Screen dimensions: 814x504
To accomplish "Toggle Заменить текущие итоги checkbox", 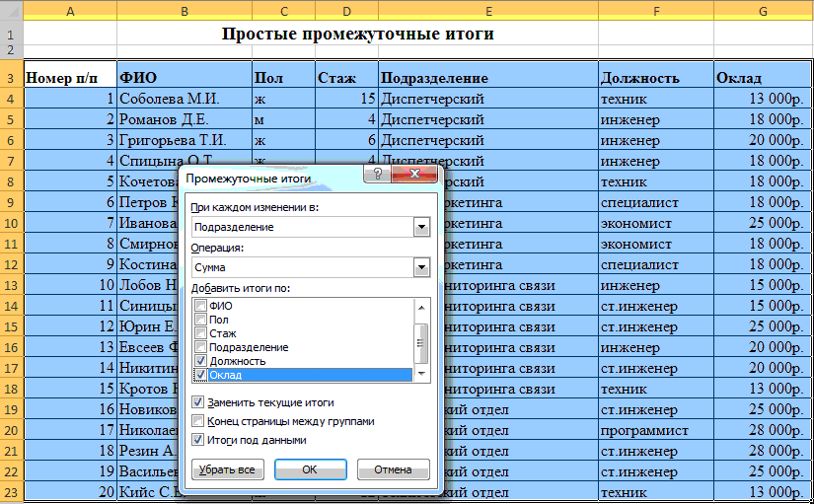I will [197, 402].
